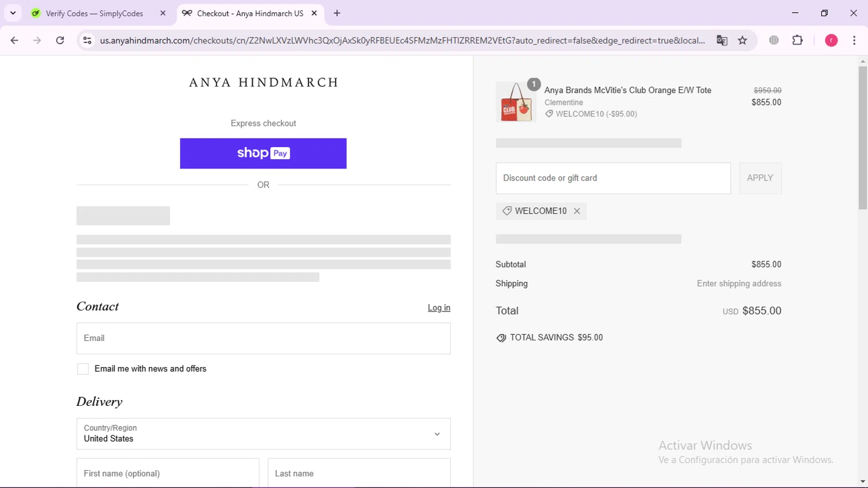Click the scrollbar down arrow
The image size is (868, 488).
tap(863, 482)
